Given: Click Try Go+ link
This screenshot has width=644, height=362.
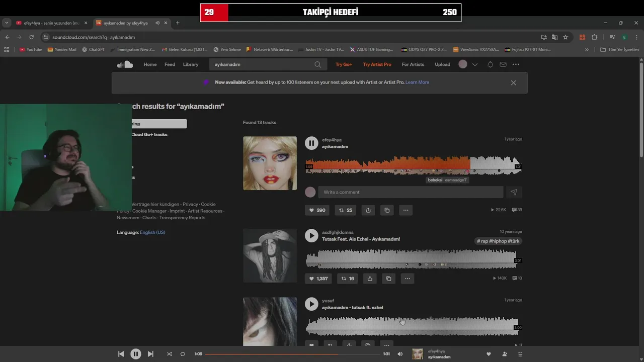Looking at the screenshot, I should 344,64.
